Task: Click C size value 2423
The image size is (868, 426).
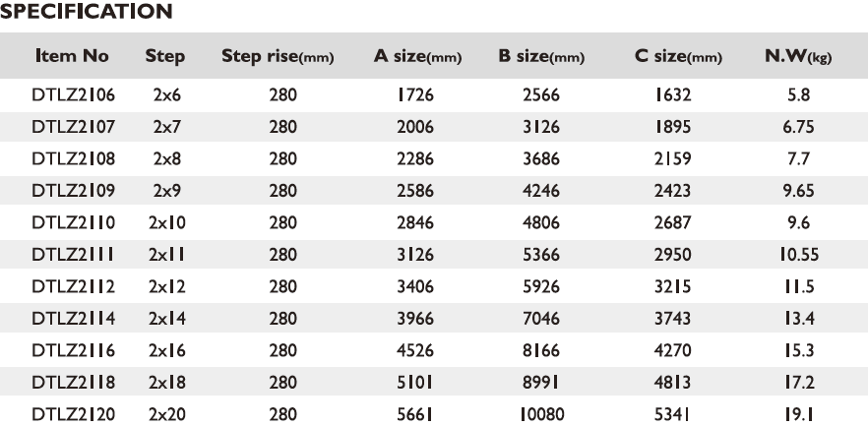Action: (672, 191)
